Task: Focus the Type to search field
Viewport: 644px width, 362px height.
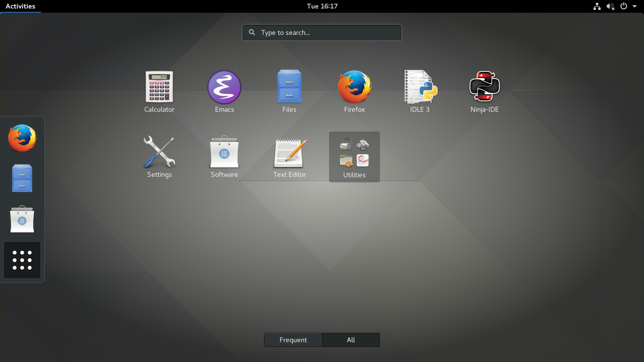Action: pyautogui.click(x=322, y=33)
